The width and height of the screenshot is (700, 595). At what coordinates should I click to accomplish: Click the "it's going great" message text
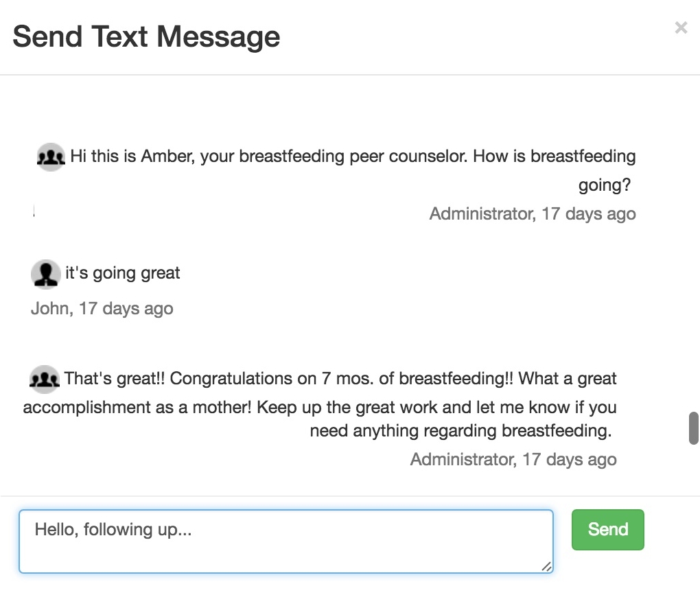click(123, 273)
